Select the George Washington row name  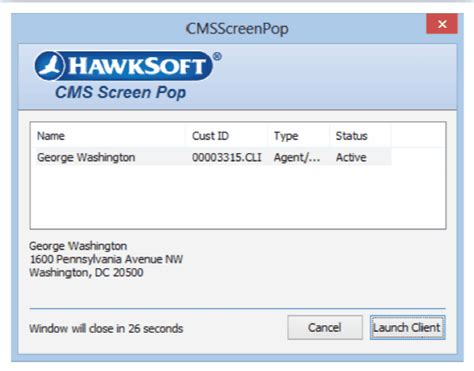[x=86, y=157]
